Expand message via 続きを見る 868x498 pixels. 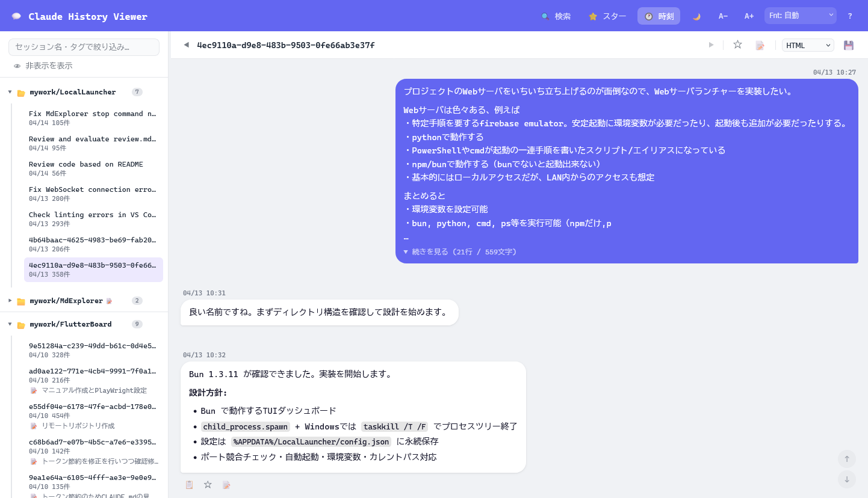(460, 252)
